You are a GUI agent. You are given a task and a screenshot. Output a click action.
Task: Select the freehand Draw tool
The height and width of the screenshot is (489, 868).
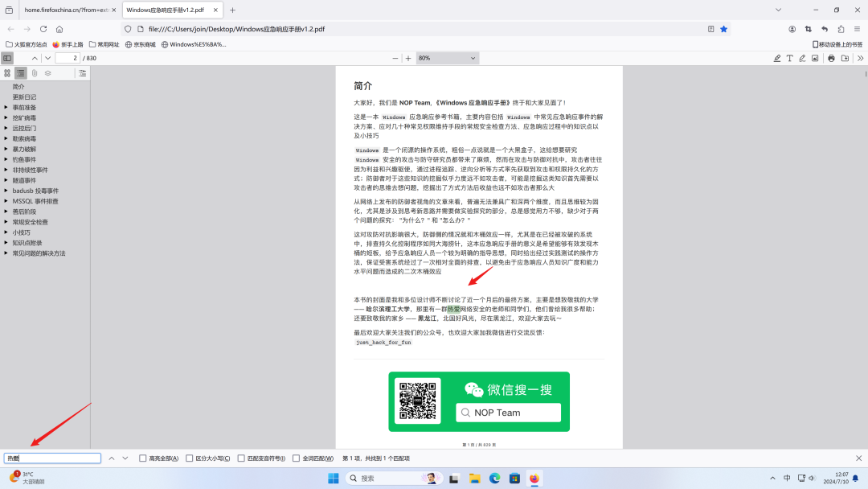click(x=803, y=58)
